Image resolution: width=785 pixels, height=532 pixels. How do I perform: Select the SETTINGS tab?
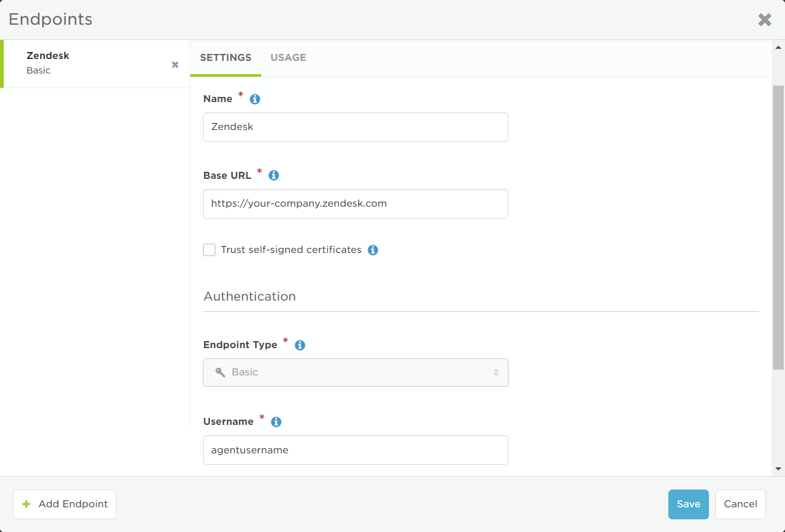tap(226, 58)
